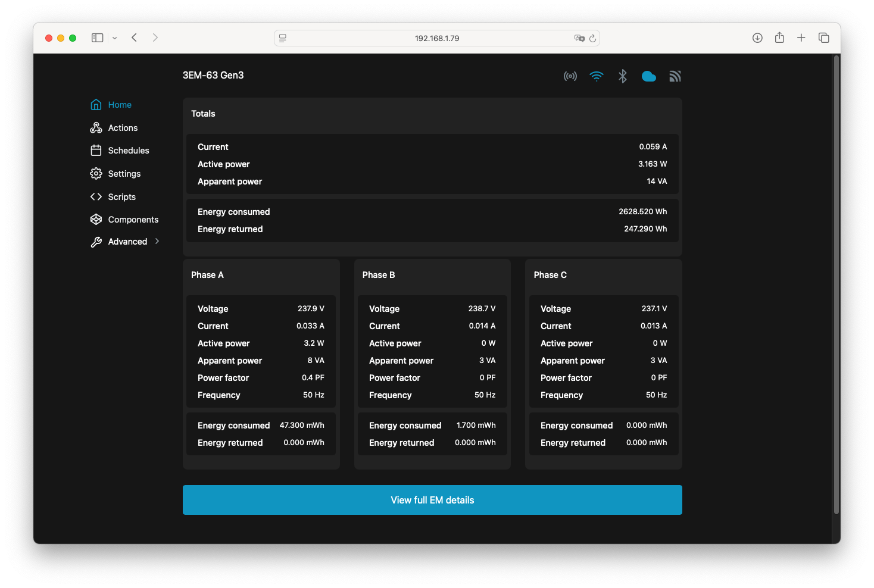This screenshot has height=588, width=874.
Task: Click the access point status icon
Action: coord(570,76)
